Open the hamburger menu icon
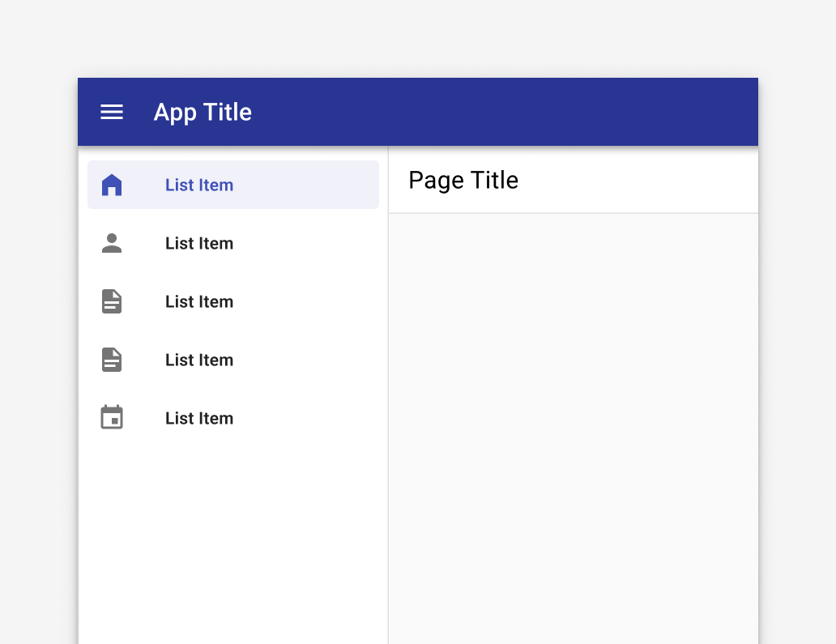The image size is (836, 644). 112,112
